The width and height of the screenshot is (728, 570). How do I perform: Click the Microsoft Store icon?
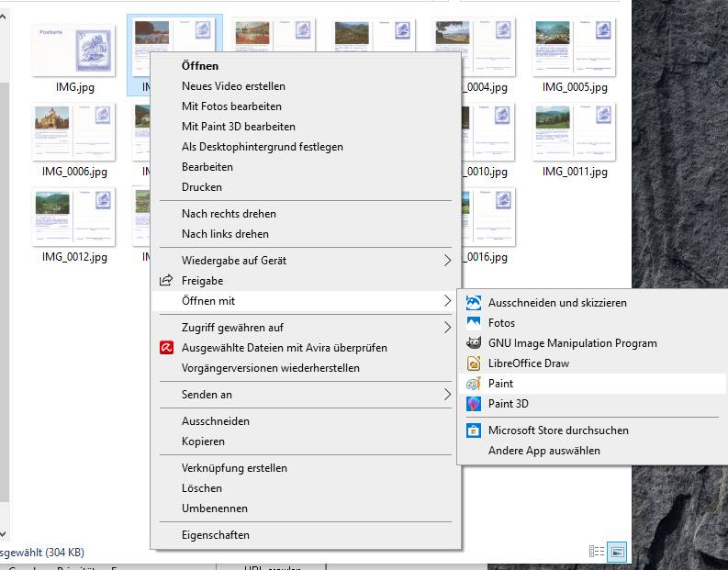click(x=474, y=430)
